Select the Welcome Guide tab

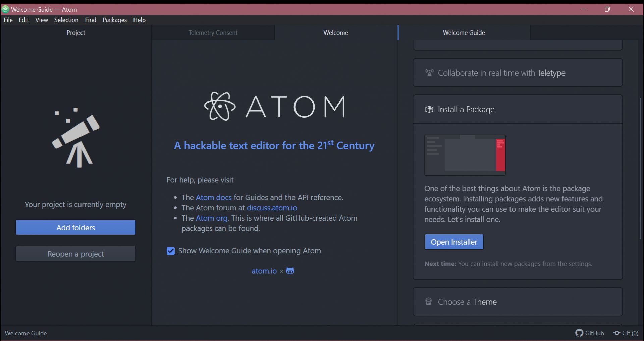point(464,33)
